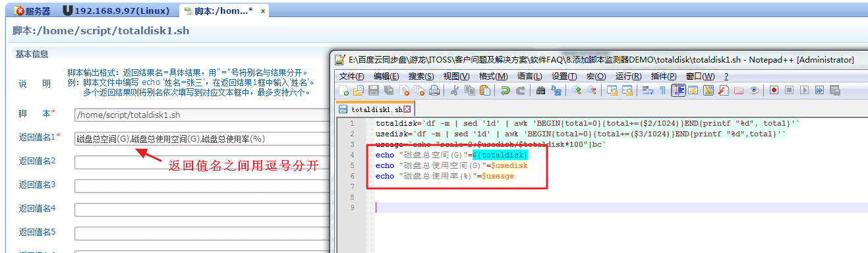Click line 1 totaldisk code in editor
Viewport: 868px width, 253px height.
point(588,123)
